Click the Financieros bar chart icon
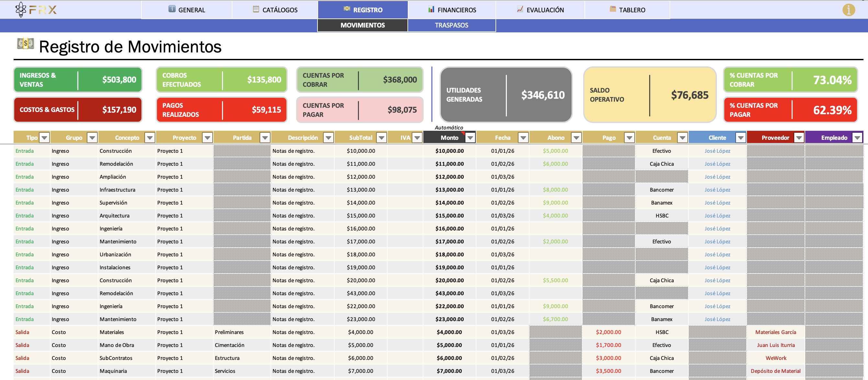Screen dimensions: 868x380 431,9
